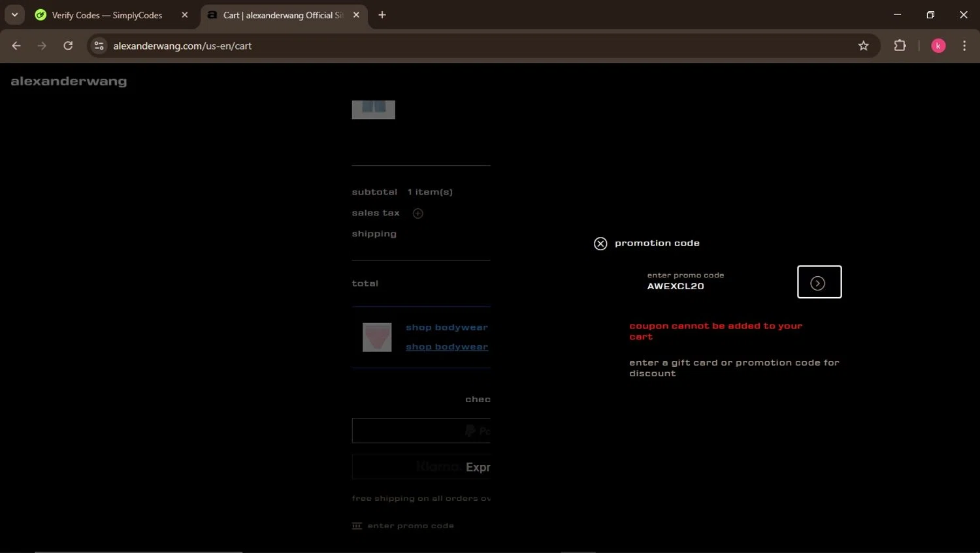Go forward in browser history
Viewport: 980px width, 553px height.
[x=42, y=46]
